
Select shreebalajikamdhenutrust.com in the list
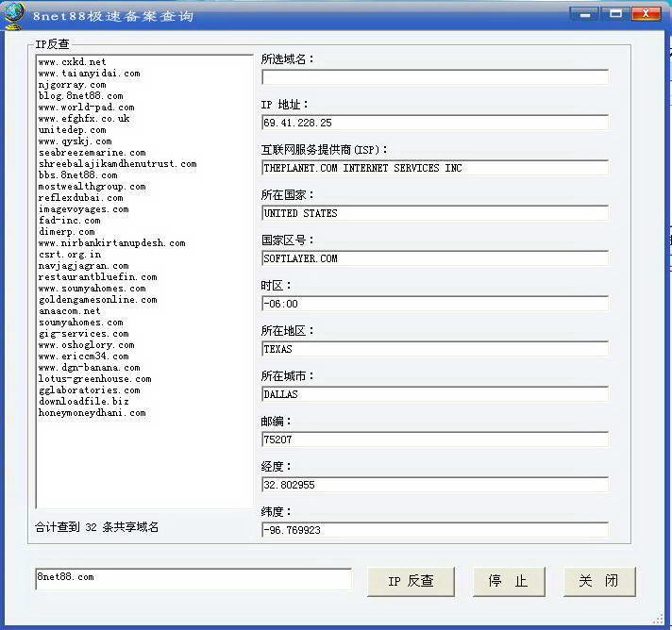(117, 163)
